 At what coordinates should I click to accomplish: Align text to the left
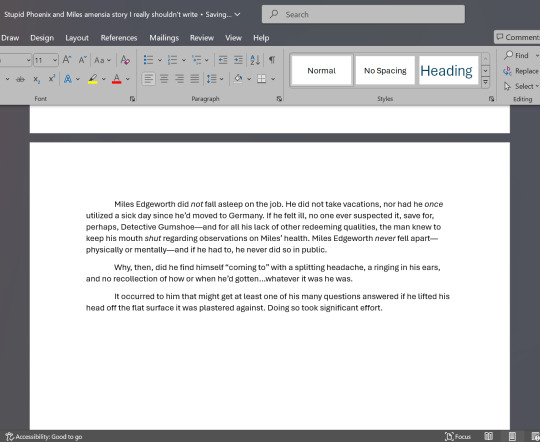tap(149, 79)
